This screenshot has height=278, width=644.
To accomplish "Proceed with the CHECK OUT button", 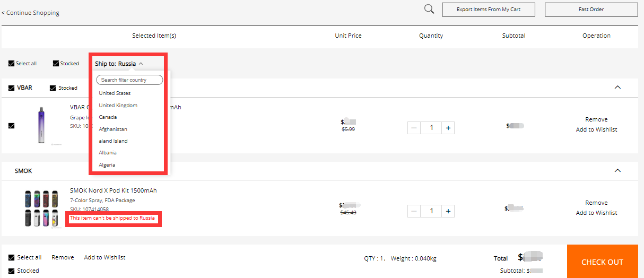I will 602,262.
